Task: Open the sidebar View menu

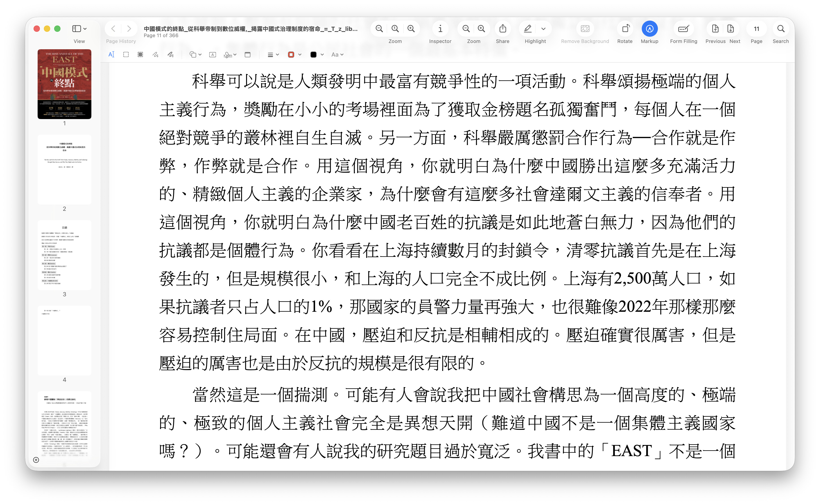Action: [79, 29]
